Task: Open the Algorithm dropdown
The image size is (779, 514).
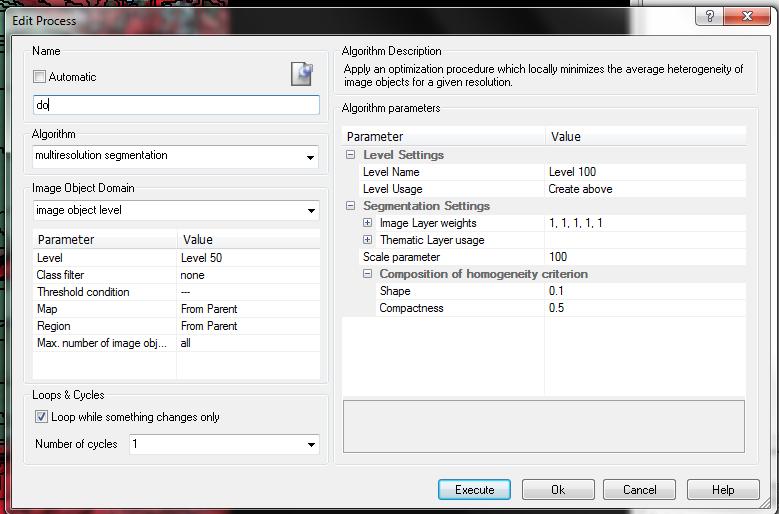Action: pyautogui.click(x=311, y=157)
